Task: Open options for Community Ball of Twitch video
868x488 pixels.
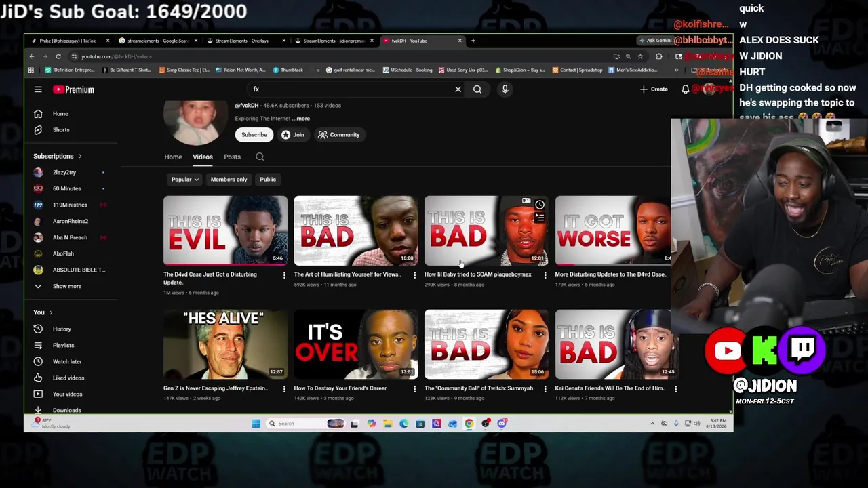Action: coord(545,389)
